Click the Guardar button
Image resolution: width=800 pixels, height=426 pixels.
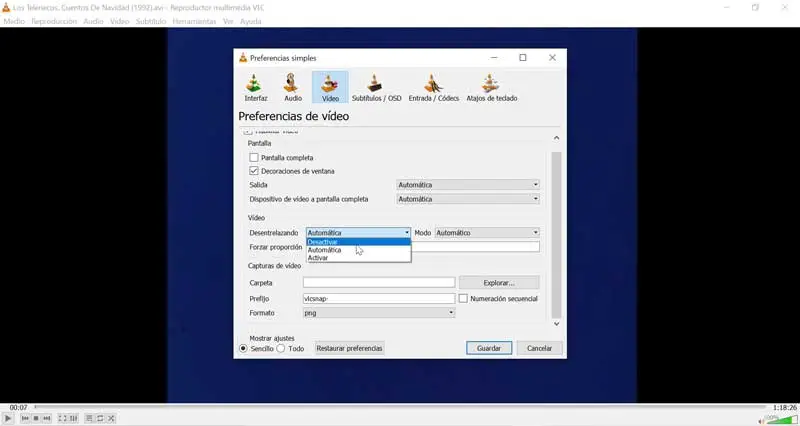(x=489, y=348)
